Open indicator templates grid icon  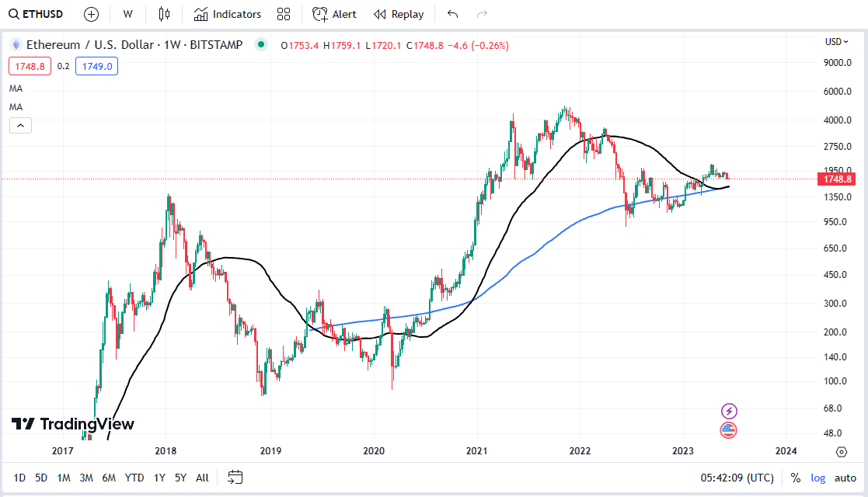(x=284, y=15)
